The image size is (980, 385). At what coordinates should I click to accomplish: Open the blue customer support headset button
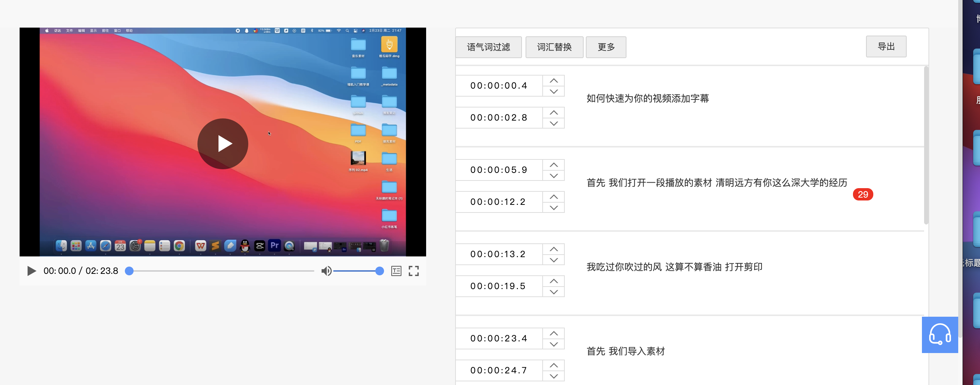(x=940, y=335)
